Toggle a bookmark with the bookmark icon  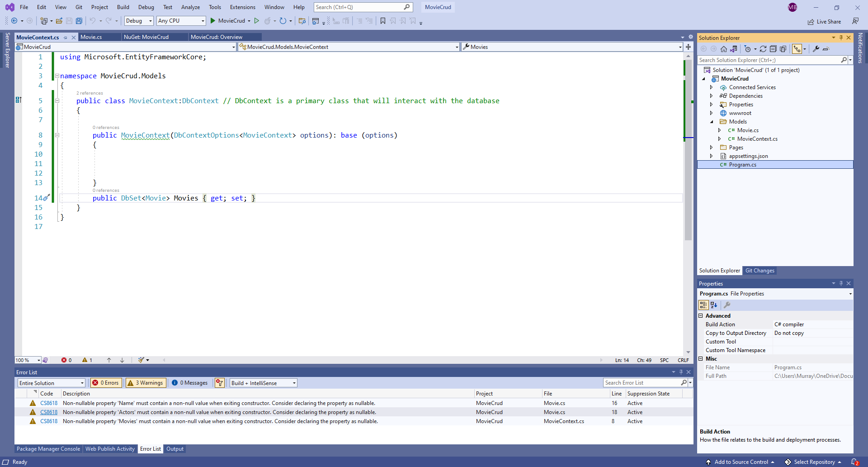[x=383, y=21]
